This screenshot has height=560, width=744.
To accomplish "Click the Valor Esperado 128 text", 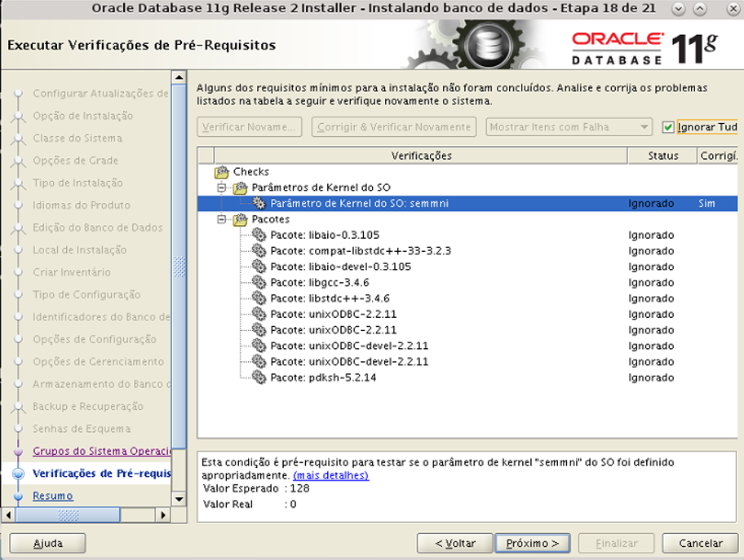I will pyautogui.click(x=256, y=489).
